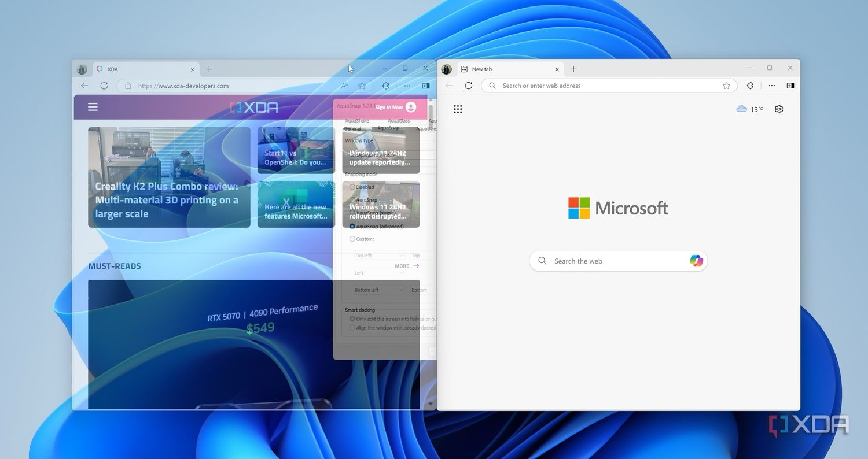Toggle the sidebar in the XDA window
This screenshot has width=868, height=459.
(425, 86)
